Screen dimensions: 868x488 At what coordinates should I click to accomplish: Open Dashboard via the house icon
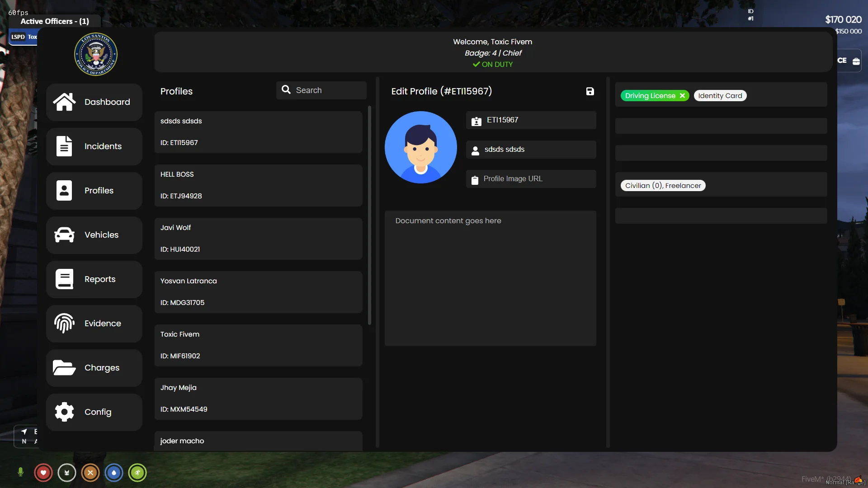coord(64,102)
